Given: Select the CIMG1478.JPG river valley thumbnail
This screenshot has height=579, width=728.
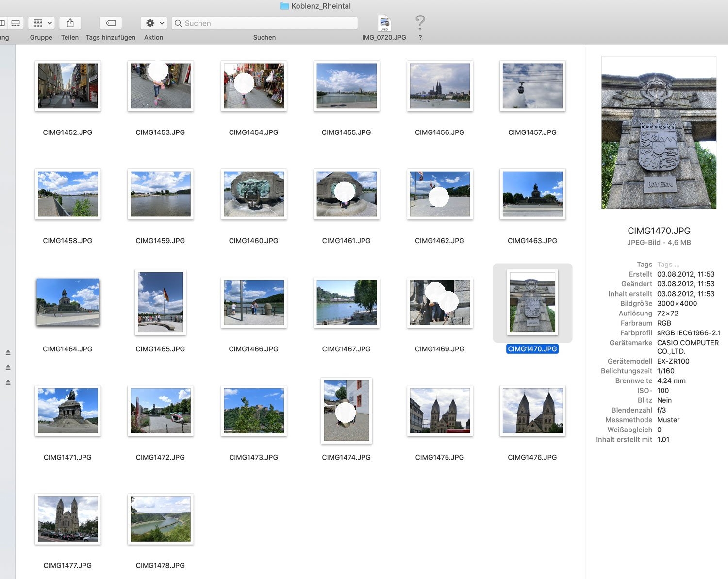Looking at the screenshot, I should 161,519.
